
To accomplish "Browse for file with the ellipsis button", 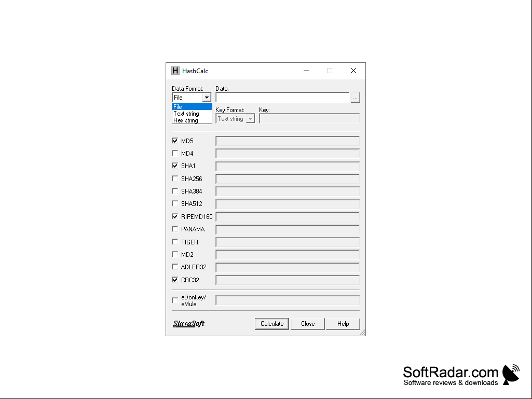I will [x=355, y=98].
